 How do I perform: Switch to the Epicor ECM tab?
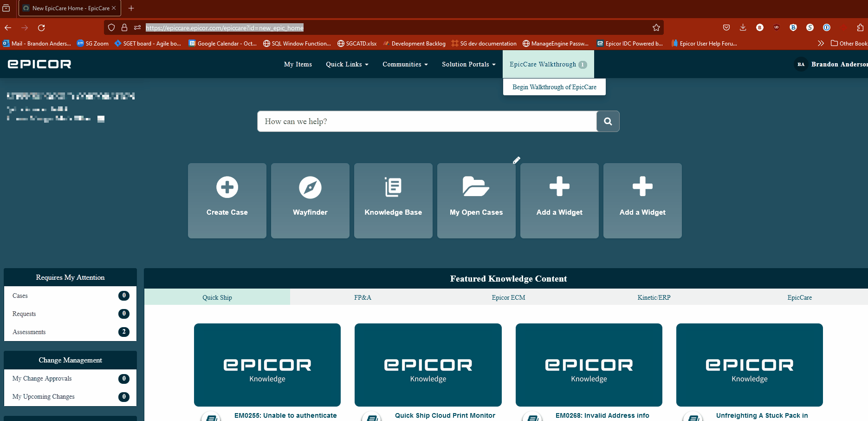coord(508,297)
